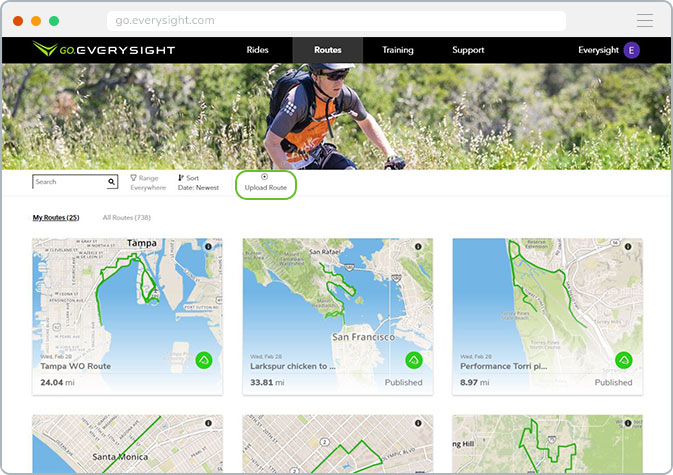Click inside the Search input field
Screen dimensions: 673x475
[70, 182]
